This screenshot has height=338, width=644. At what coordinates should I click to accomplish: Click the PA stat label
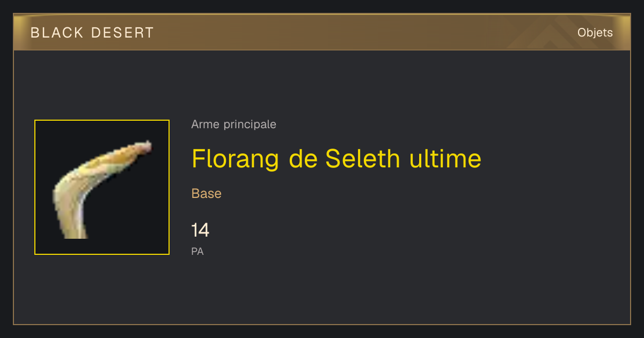[x=197, y=251]
